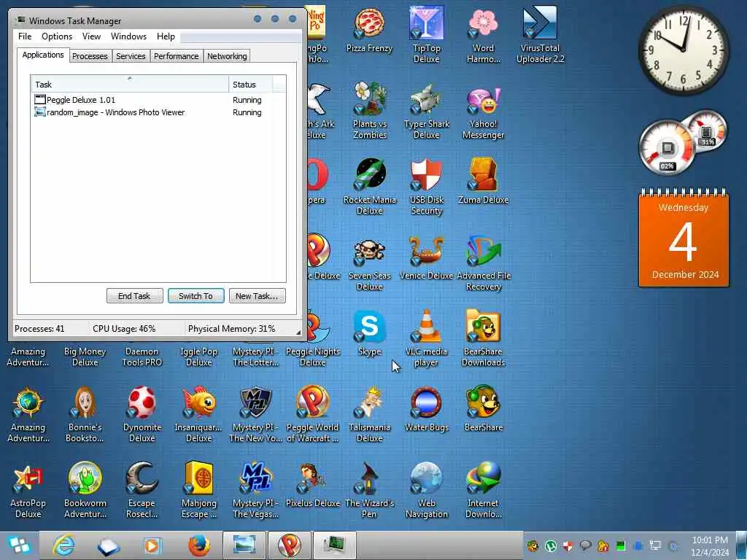Select the Pixelus Deluxe icon
Viewport: 747px width, 560px height.
312,485
